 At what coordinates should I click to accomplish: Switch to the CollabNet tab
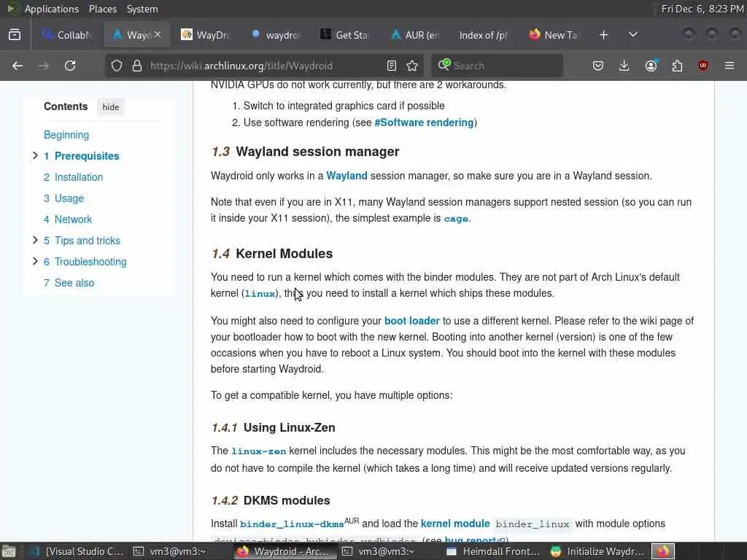tap(66, 35)
